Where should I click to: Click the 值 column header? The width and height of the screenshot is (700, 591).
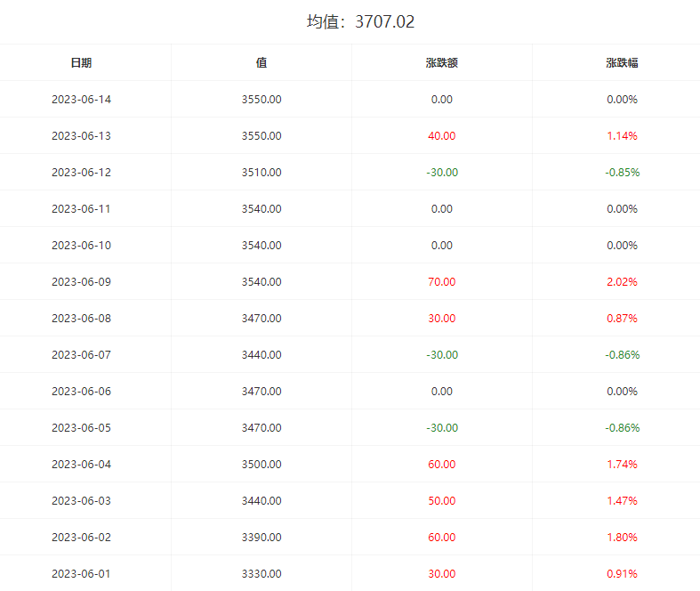point(261,63)
